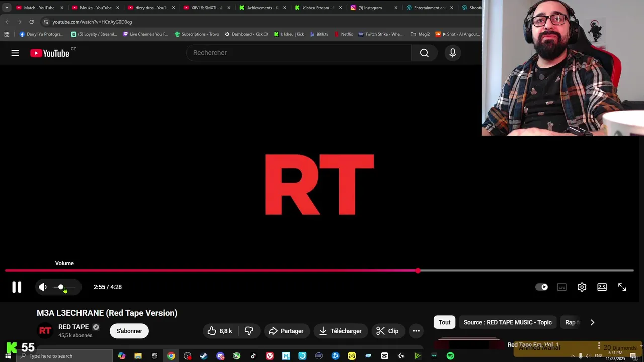This screenshot has height=362, width=644.
Task: Close the Instagram tab
Action: click(396, 8)
